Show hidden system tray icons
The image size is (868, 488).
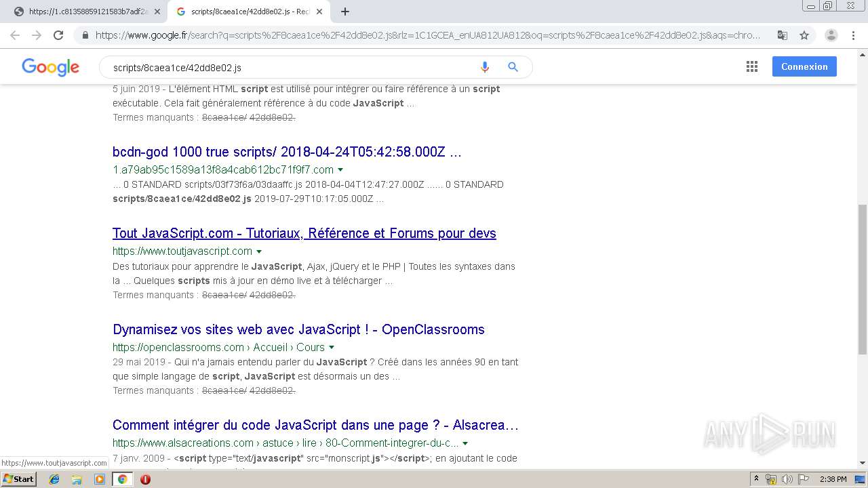click(757, 479)
